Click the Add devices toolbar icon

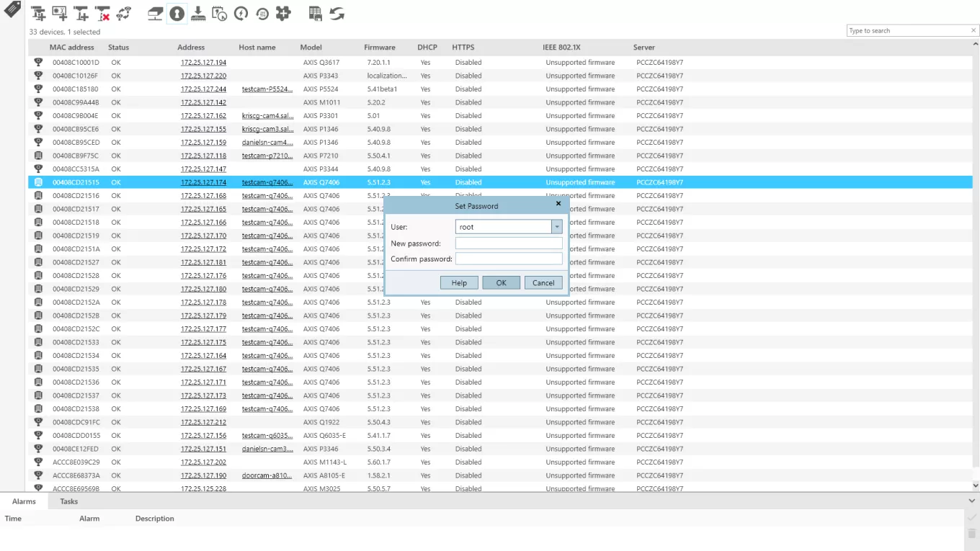coord(39,14)
